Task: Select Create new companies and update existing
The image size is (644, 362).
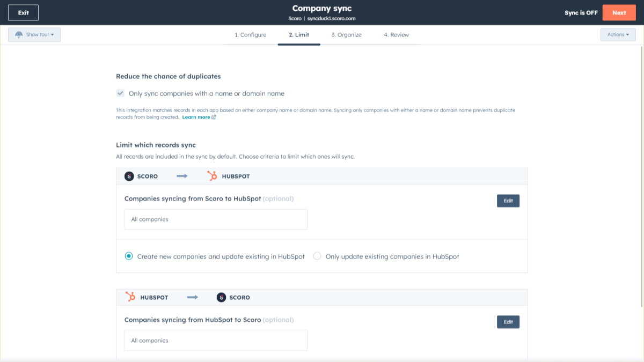Action: pos(129,256)
